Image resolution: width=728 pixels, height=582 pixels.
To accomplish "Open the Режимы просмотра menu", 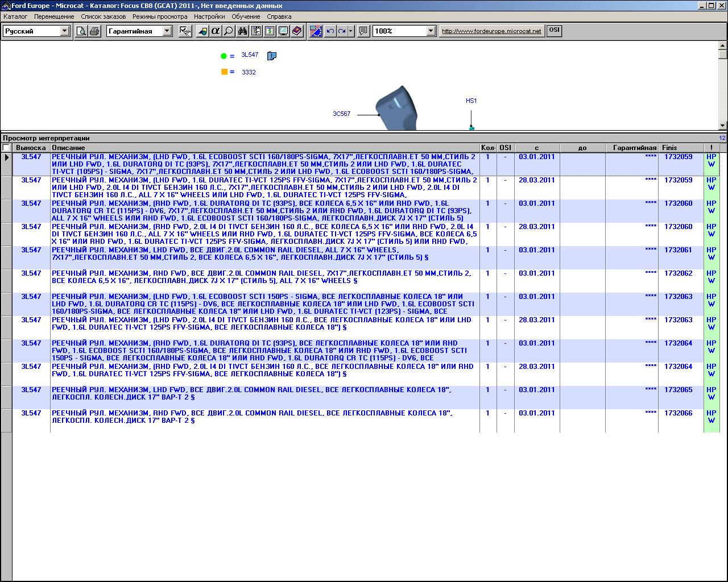I will [x=160, y=16].
